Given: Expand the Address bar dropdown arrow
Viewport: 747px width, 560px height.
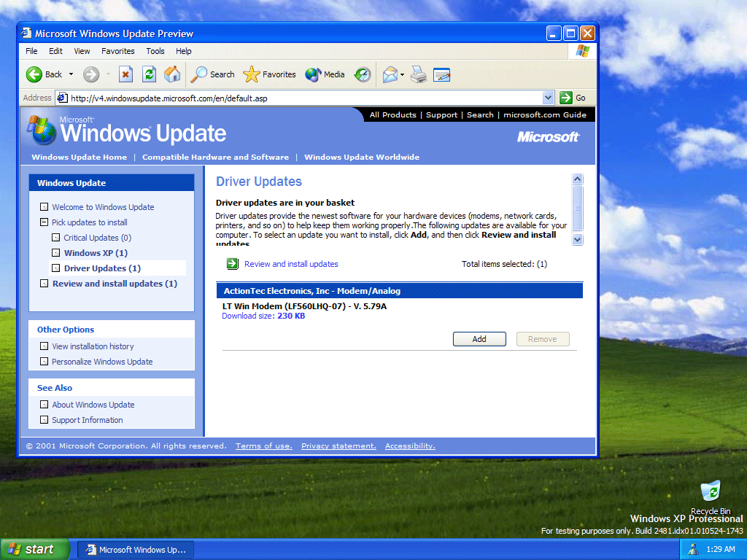Looking at the screenshot, I should click(x=548, y=98).
